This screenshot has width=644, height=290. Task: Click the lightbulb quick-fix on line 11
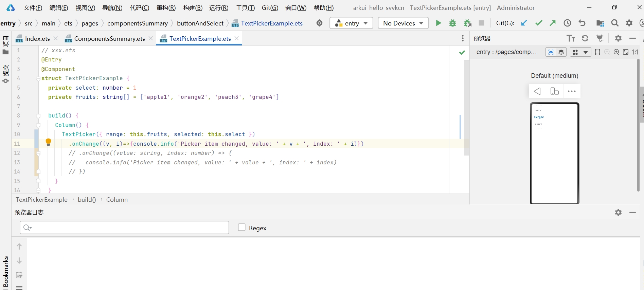[x=48, y=142]
